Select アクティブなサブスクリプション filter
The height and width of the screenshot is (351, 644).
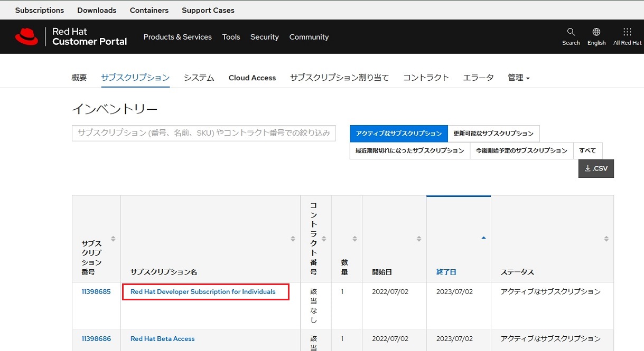[x=399, y=134]
